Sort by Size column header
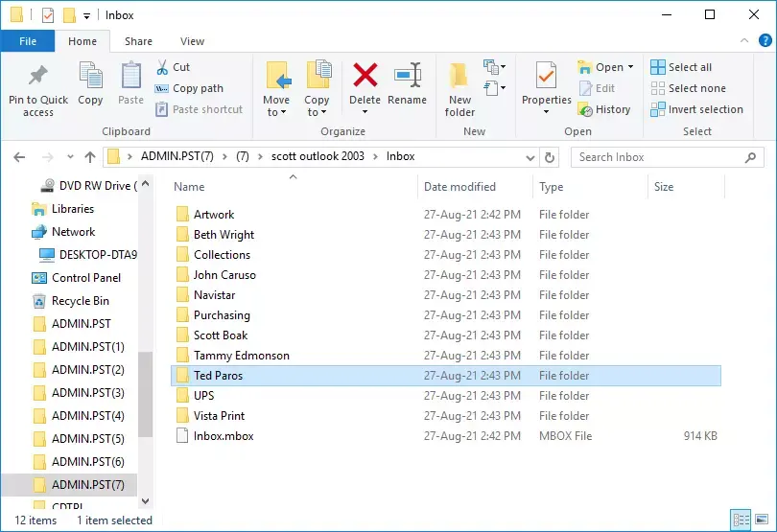The image size is (777, 532). click(x=686, y=187)
